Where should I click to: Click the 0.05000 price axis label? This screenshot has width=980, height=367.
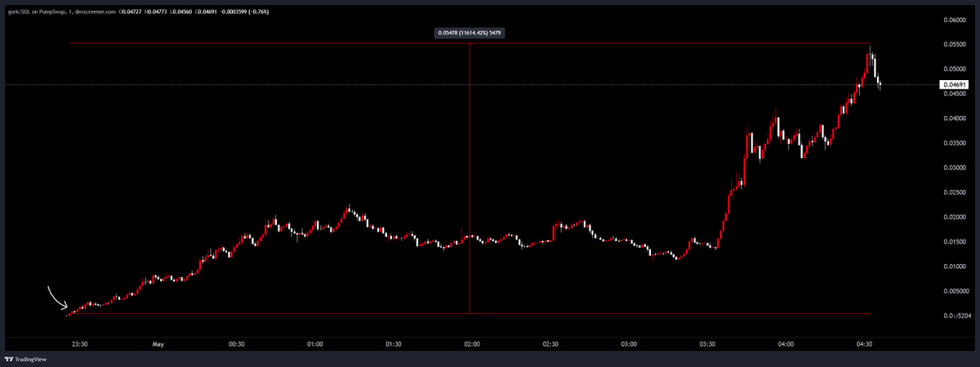pos(955,69)
